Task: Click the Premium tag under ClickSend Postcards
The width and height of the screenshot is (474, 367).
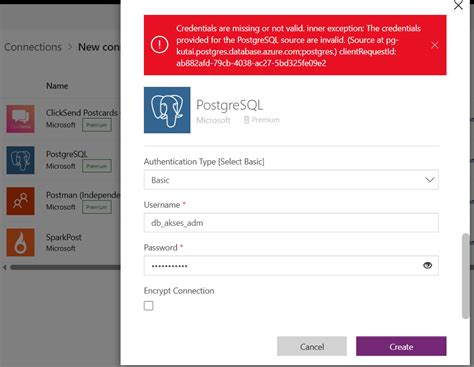Action: 97,125
